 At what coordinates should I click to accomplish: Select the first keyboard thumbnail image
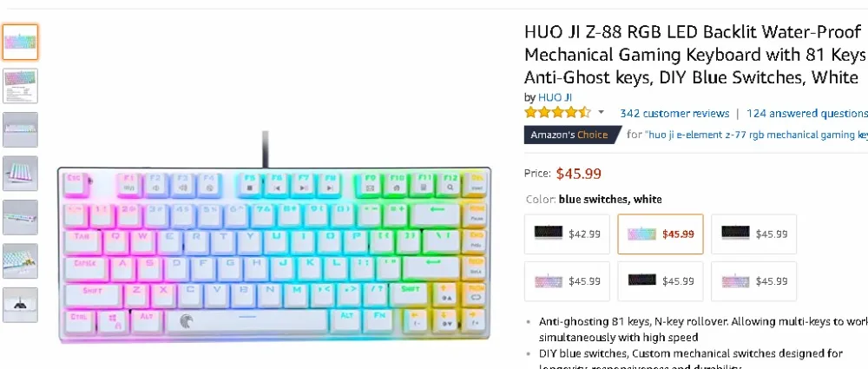point(20,42)
